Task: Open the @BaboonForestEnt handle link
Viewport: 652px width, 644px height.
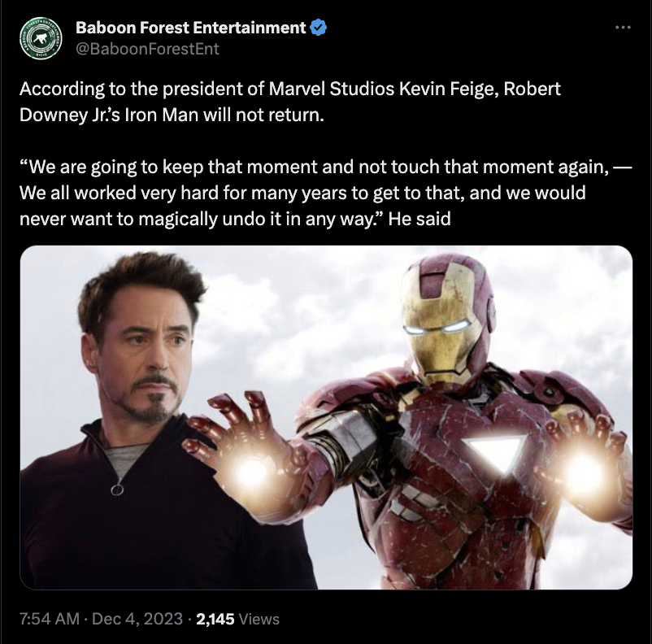Action: (x=146, y=49)
